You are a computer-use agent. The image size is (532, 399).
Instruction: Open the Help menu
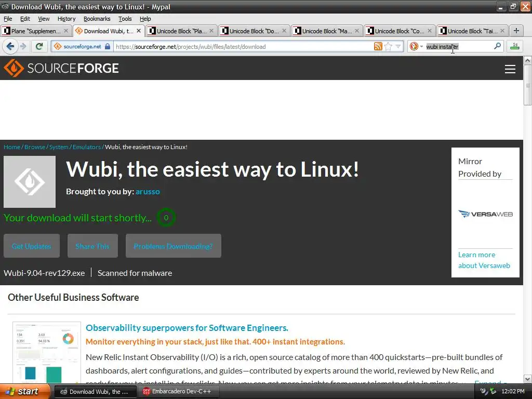145,19
